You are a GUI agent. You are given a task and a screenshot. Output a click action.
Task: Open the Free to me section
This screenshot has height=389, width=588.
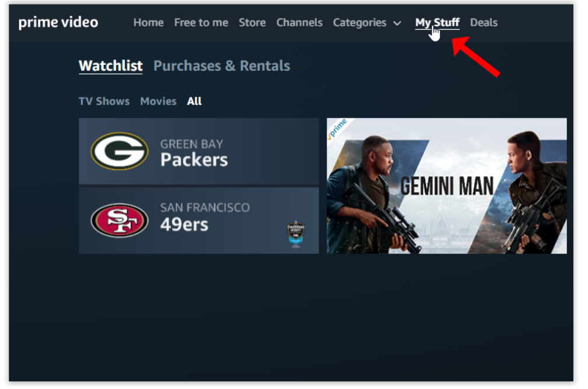click(201, 23)
